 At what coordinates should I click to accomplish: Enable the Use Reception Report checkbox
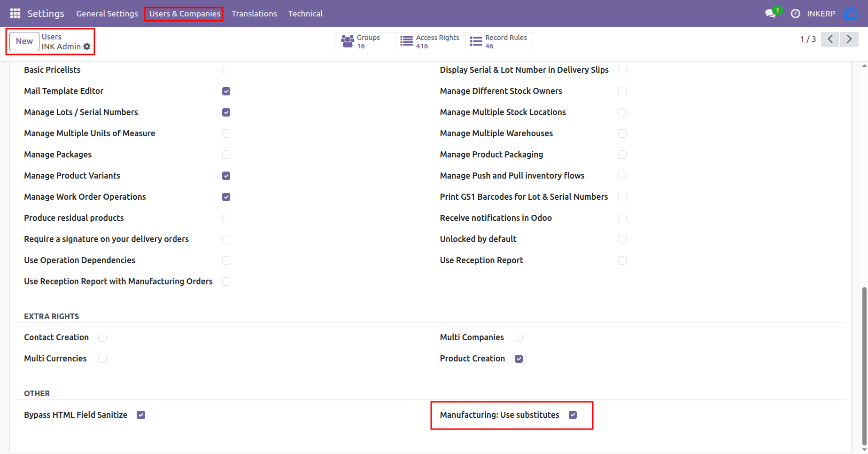point(622,260)
